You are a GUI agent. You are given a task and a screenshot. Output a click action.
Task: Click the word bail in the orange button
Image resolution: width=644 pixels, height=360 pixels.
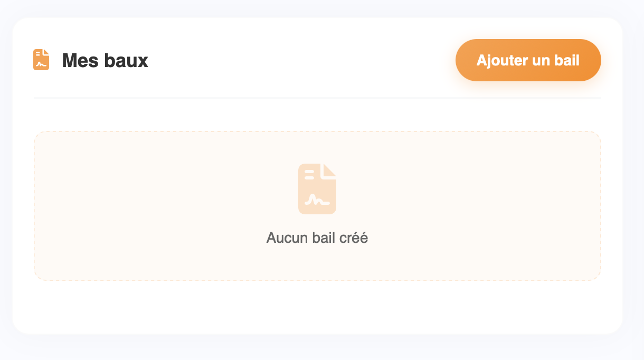point(567,60)
